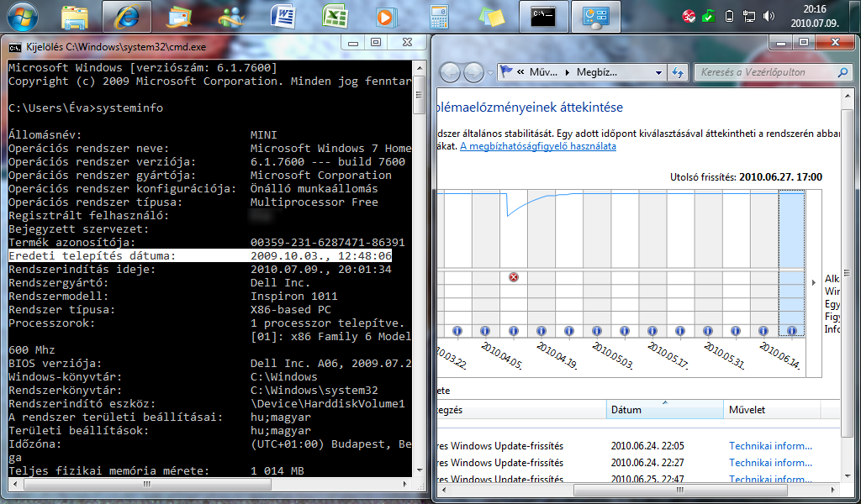Viewport: 861px width, 504px height.
Task: Expand the 'Művelet…' breadcrumb arrow
Action: tap(568, 72)
